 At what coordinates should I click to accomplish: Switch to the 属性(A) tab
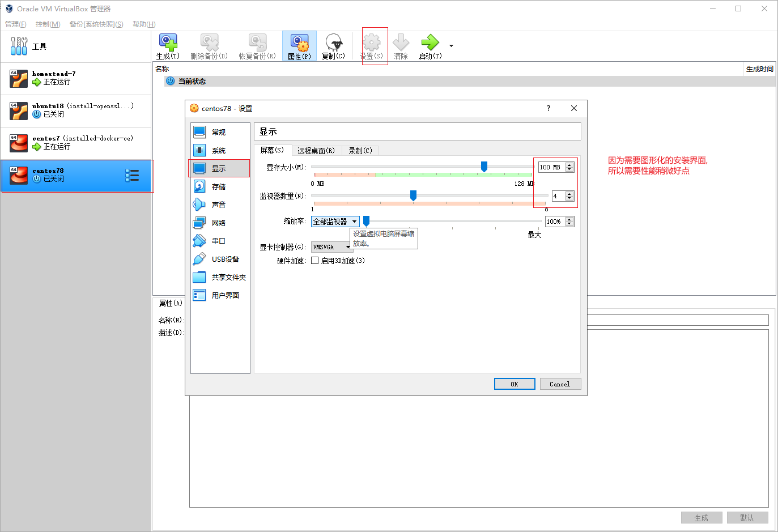tap(171, 303)
